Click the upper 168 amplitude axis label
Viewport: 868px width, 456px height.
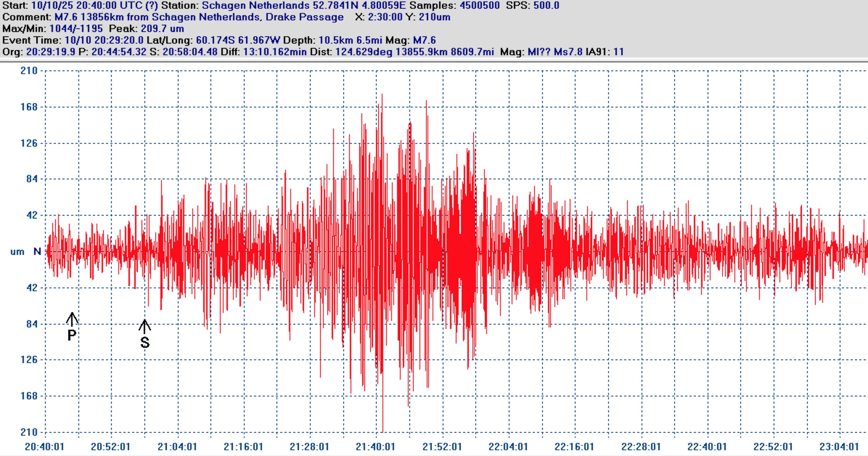coord(29,107)
